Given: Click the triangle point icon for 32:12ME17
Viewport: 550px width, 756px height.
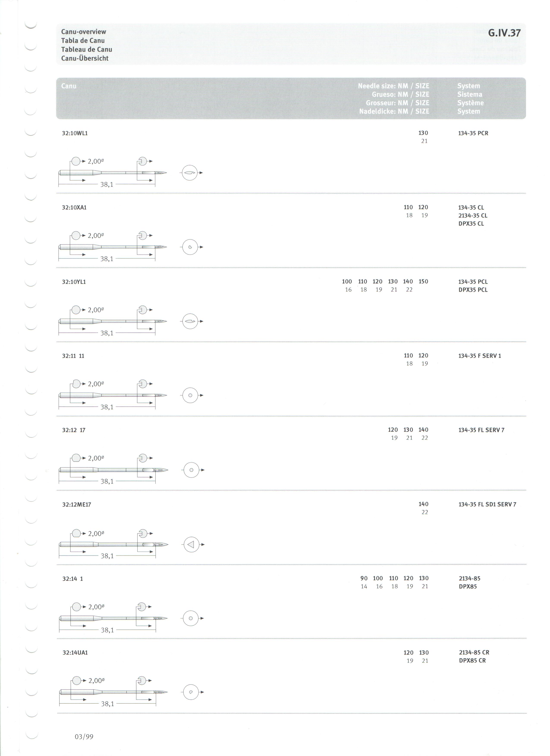Looking at the screenshot, I should (x=191, y=545).
